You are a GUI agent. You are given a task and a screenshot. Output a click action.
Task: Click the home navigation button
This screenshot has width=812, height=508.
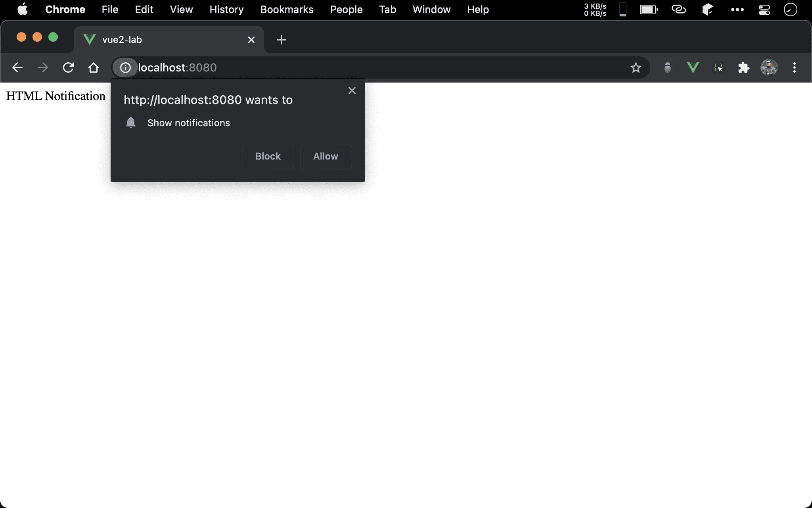(x=93, y=67)
